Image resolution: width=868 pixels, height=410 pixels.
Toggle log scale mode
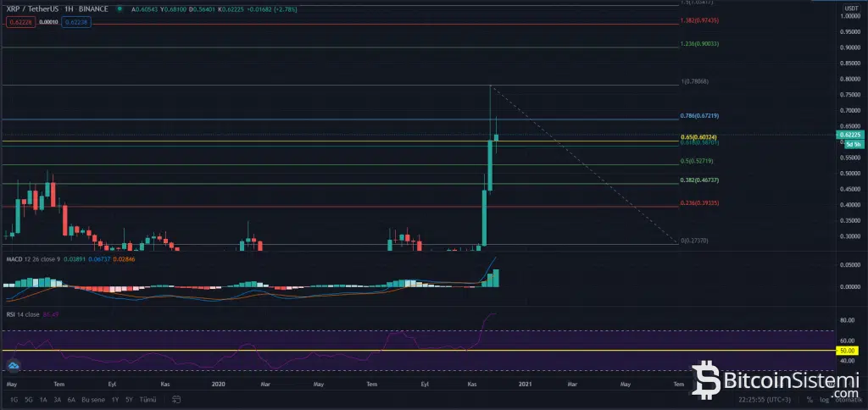pyautogui.click(x=824, y=399)
